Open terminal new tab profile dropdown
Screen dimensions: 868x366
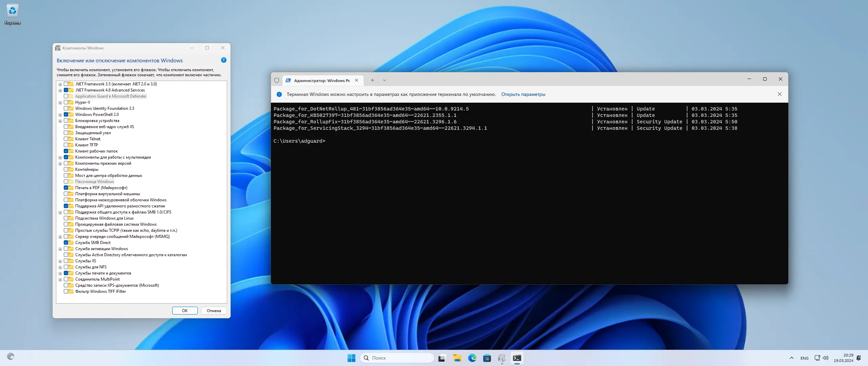(384, 80)
